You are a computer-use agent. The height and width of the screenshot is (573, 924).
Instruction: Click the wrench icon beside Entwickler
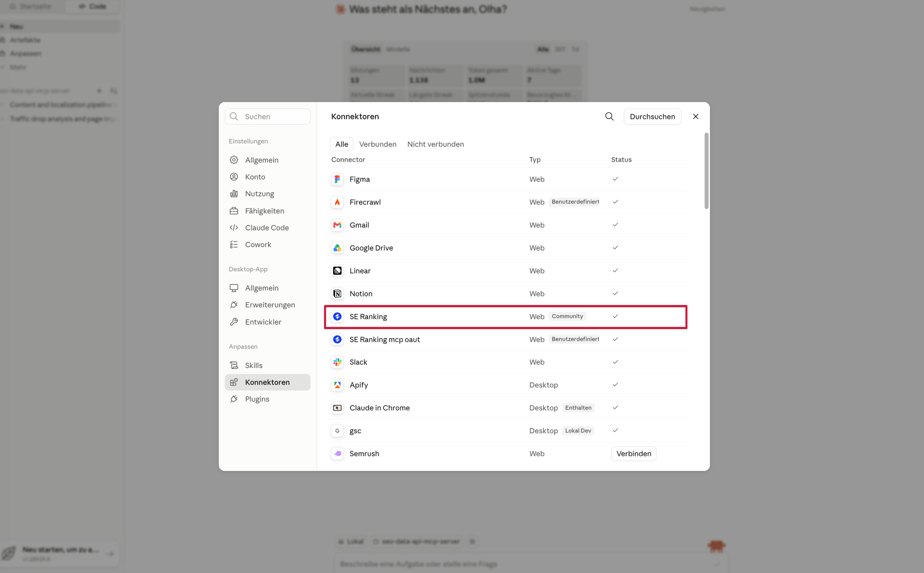pos(234,322)
